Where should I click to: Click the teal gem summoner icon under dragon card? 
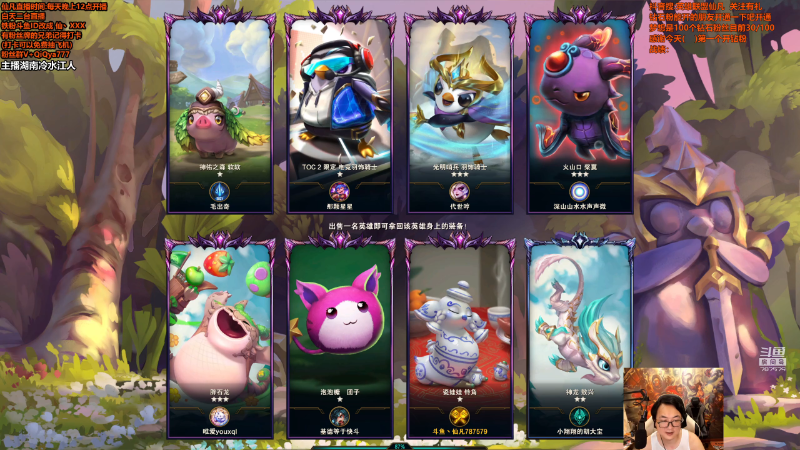click(x=579, y=417)
